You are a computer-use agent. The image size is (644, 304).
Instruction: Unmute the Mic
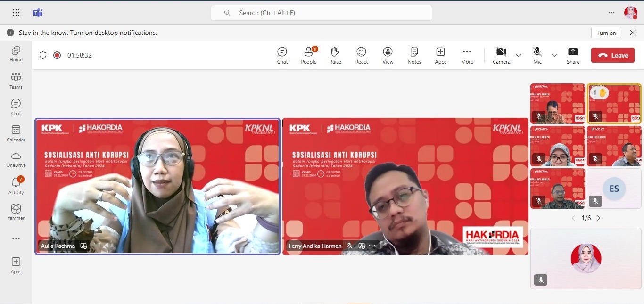(x=537, y=55)
